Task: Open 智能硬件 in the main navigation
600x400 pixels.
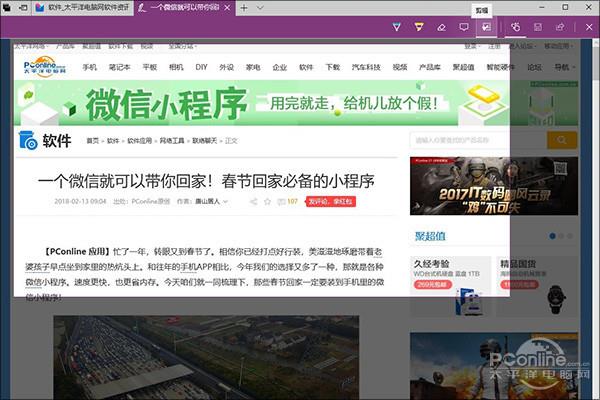Action: click(501, 67)
